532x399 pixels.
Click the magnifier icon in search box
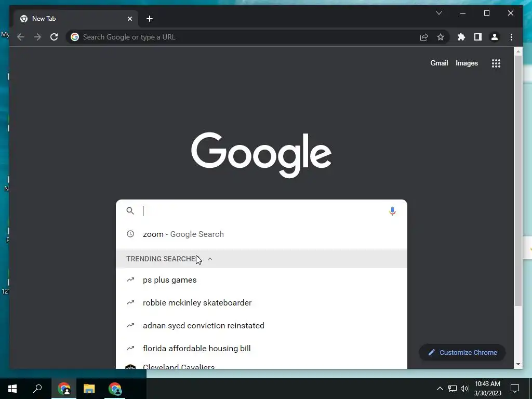130,211
